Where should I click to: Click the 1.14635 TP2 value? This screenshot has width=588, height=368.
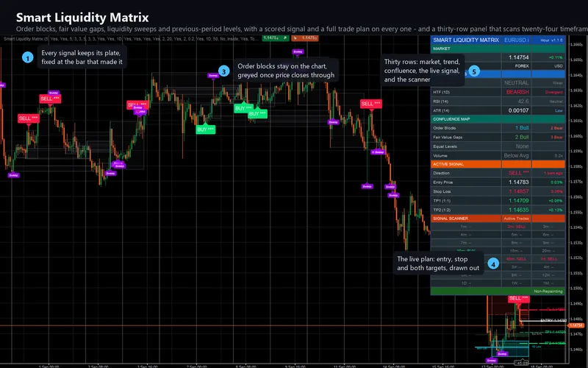pos(519,210)
